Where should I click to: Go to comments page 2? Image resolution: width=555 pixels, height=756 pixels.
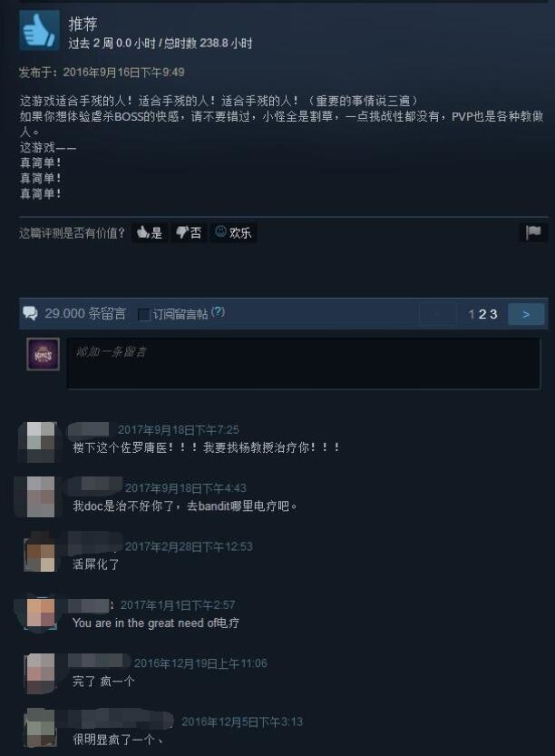[482, 314]
